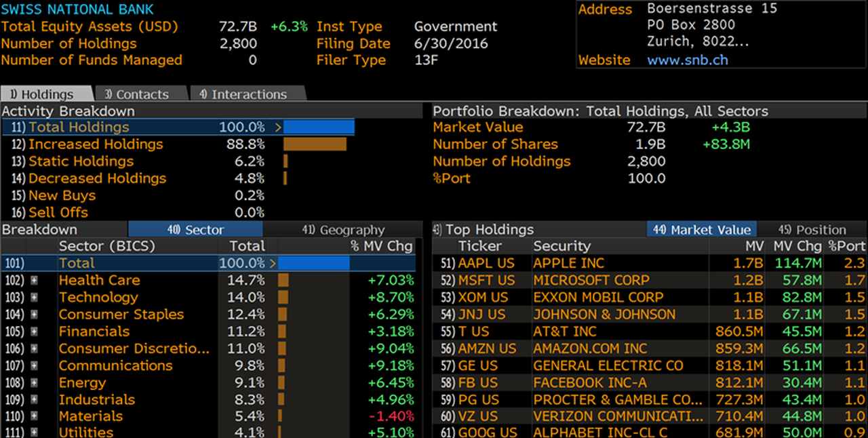868x438 pixels.
Task: Click the Total Holdings blue bar
Action: 319,127
